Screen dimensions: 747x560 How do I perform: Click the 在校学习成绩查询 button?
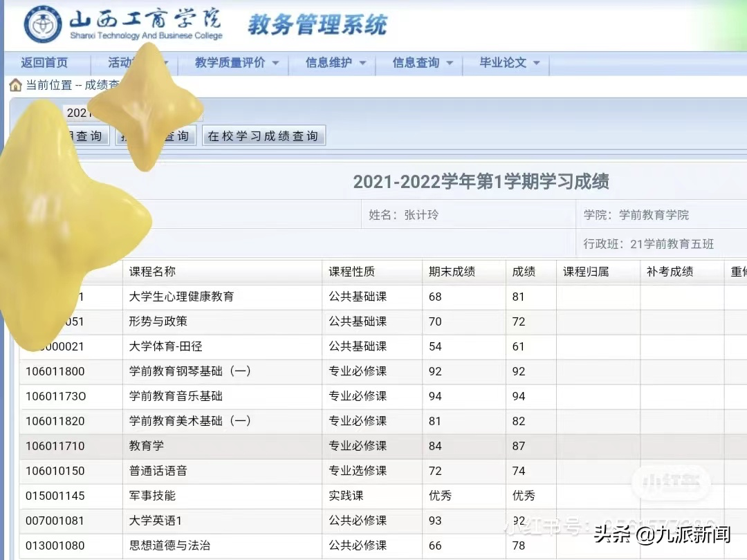point(264,136)
